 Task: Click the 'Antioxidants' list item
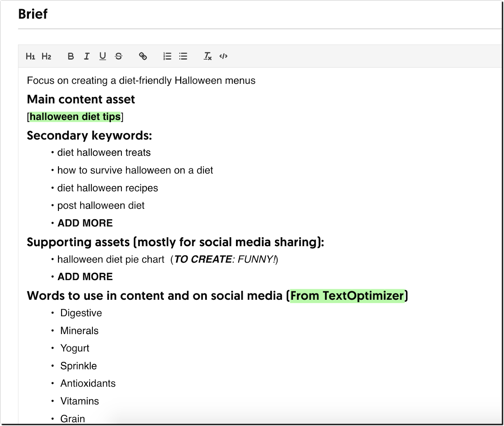pos(88,383)
